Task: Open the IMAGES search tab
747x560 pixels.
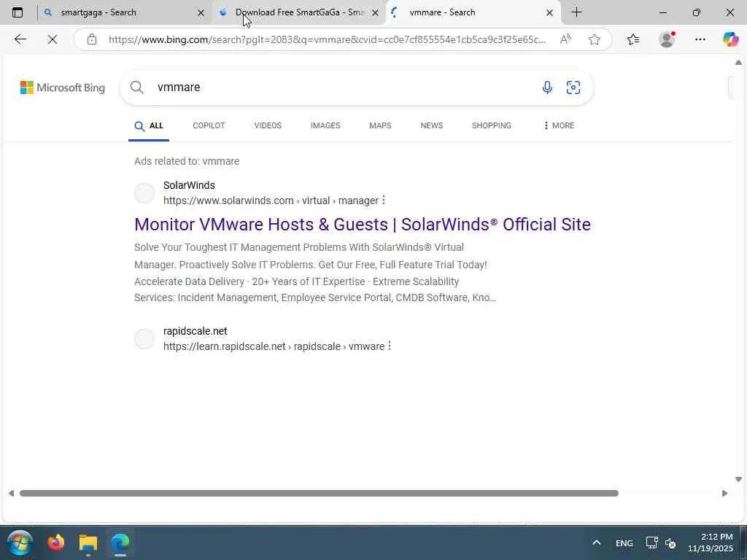Action: pos(325,125)
